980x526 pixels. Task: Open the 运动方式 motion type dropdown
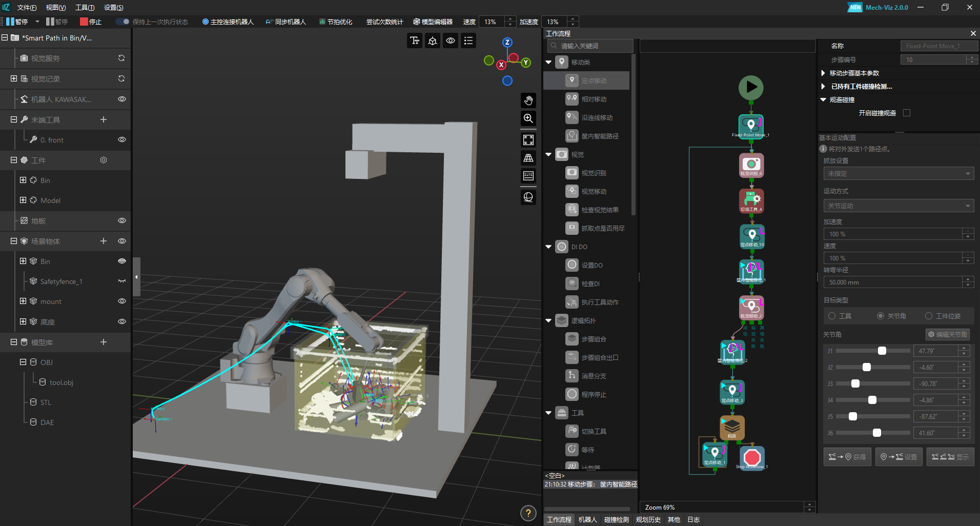(898, 206)
